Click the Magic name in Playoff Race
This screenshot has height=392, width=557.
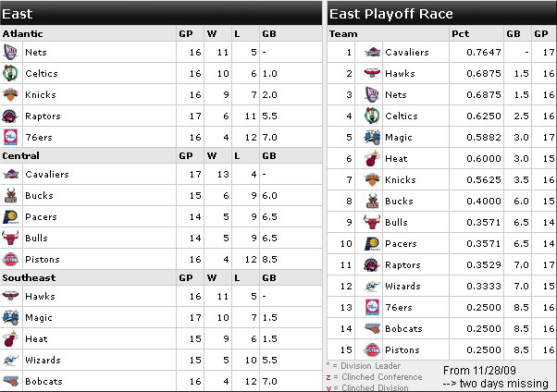tap(399, 138)
